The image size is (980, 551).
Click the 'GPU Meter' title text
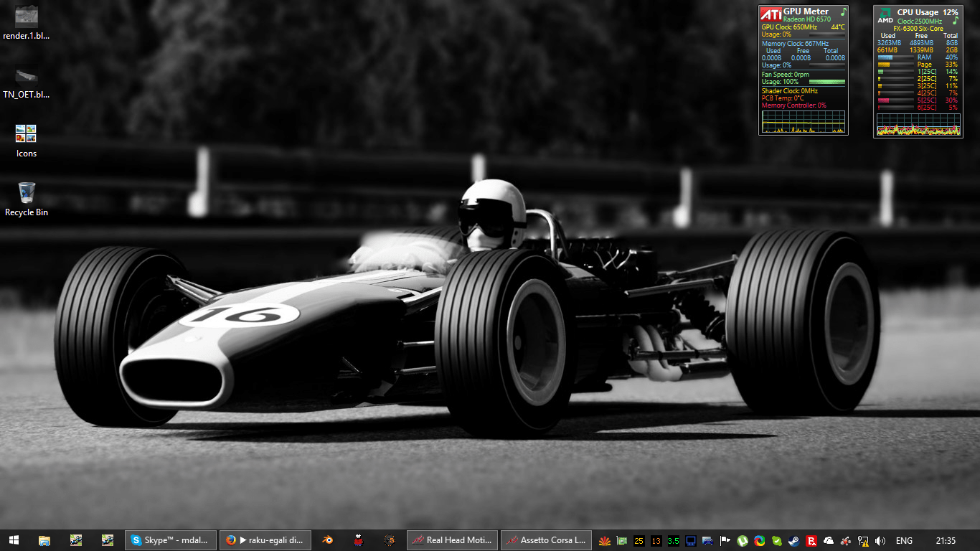pos(806,11)
